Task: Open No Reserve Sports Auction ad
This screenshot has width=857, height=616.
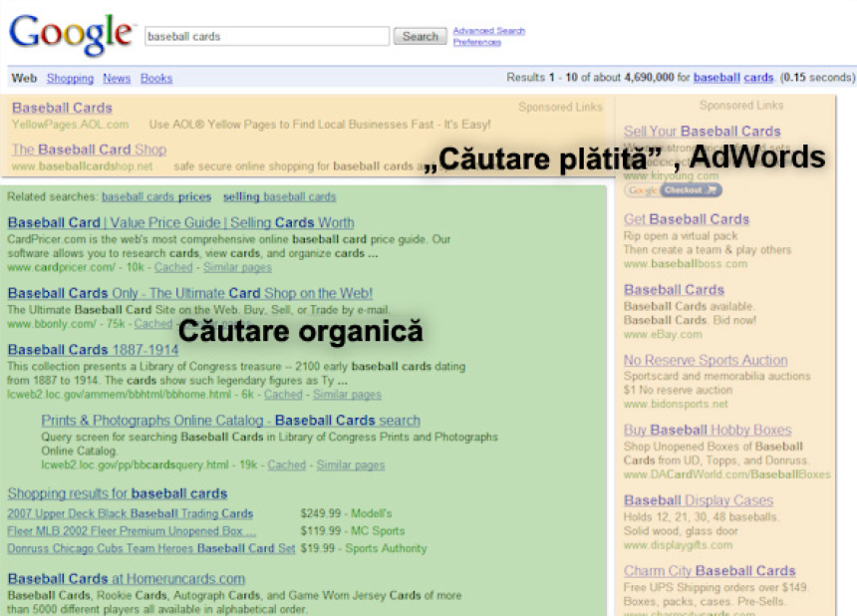Action: click(x=706, y=360)
